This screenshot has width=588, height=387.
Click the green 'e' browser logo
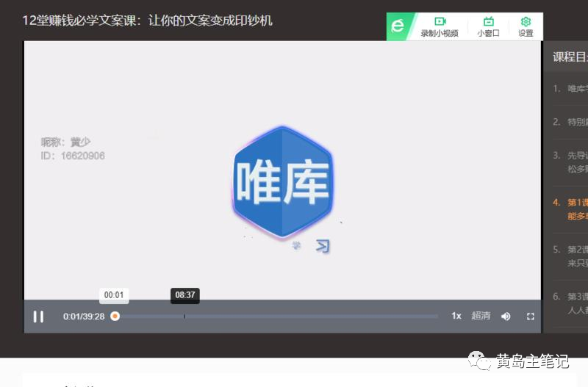coord(398,26)
